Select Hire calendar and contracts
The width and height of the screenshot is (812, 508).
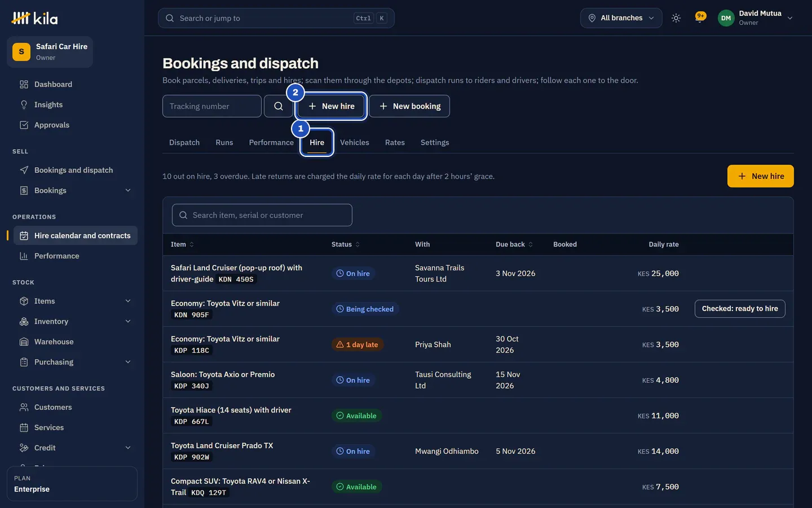point(76,236)
